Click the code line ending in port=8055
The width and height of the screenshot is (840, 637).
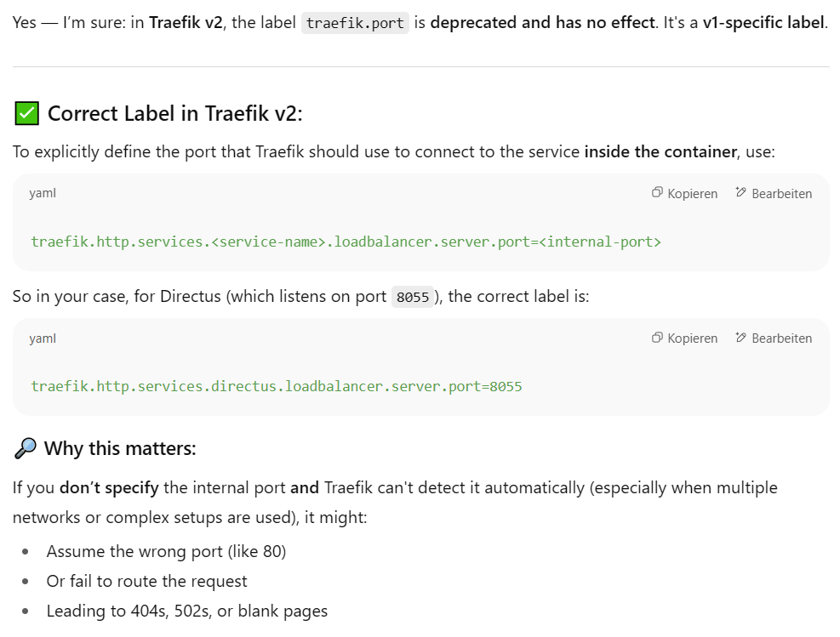click(x=276, y=386)
